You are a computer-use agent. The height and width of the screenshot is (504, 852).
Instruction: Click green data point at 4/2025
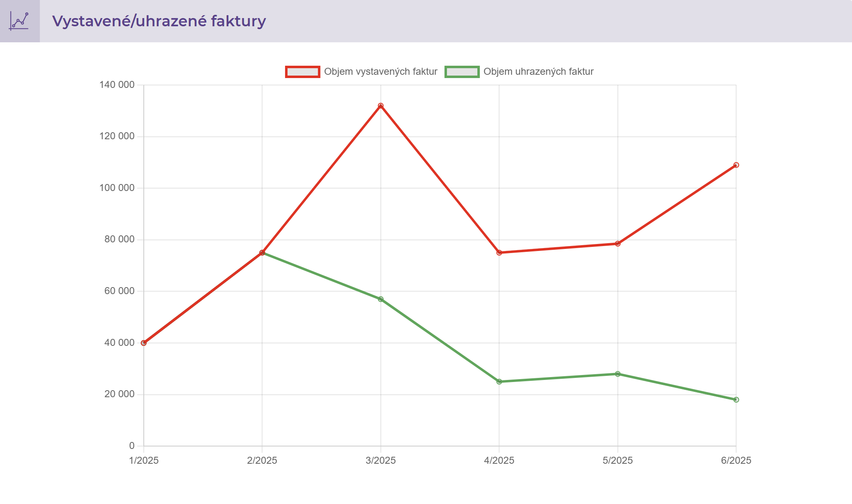point(499,382)
